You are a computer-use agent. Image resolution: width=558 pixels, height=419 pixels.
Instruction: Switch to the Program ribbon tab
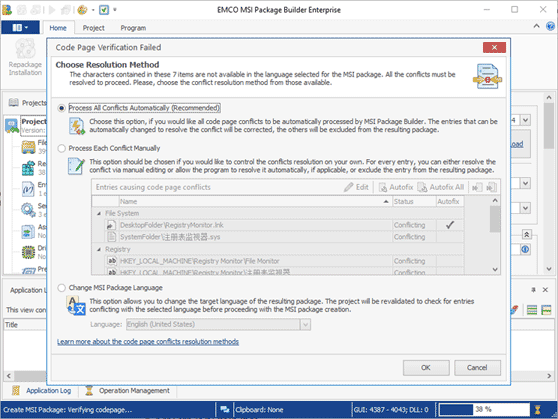[x=133, y=28]
